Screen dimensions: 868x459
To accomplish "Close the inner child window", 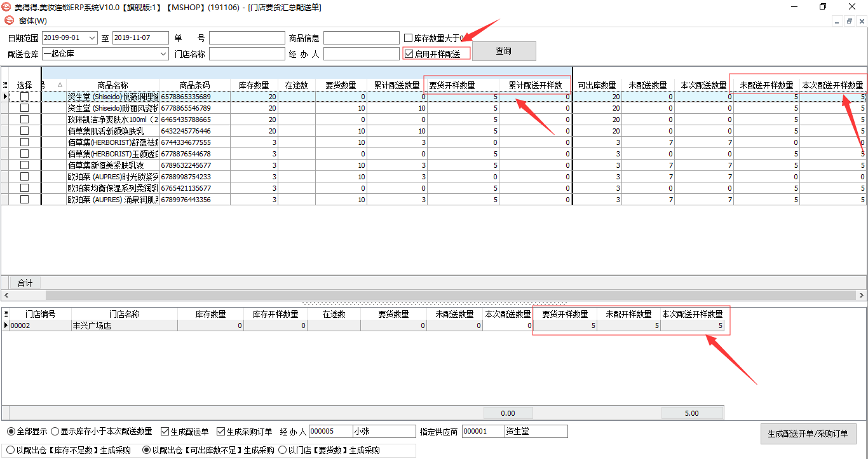I will pyautogui.click(x=861, y=21).
